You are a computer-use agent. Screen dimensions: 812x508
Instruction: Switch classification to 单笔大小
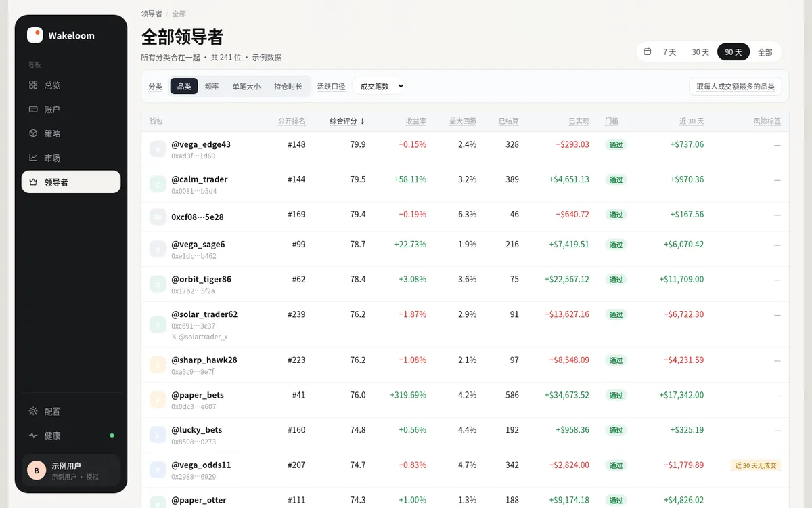pyautogui.click(x=246, y=86)
